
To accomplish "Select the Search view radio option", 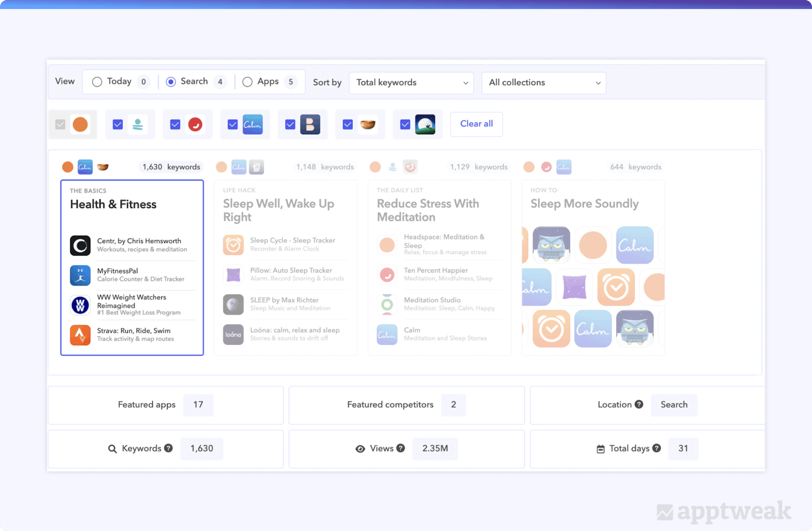I will [171, 82].
